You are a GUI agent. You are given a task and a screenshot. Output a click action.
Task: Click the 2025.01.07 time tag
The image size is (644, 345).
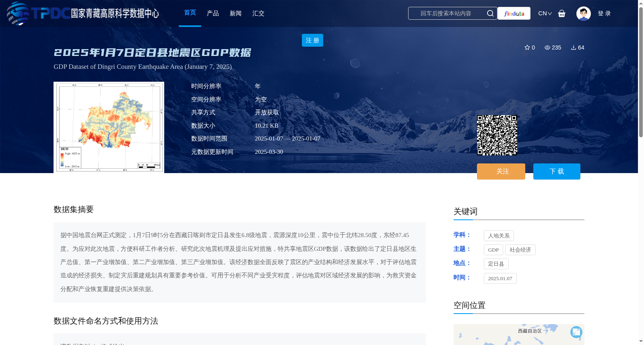(x=500, y=279)
